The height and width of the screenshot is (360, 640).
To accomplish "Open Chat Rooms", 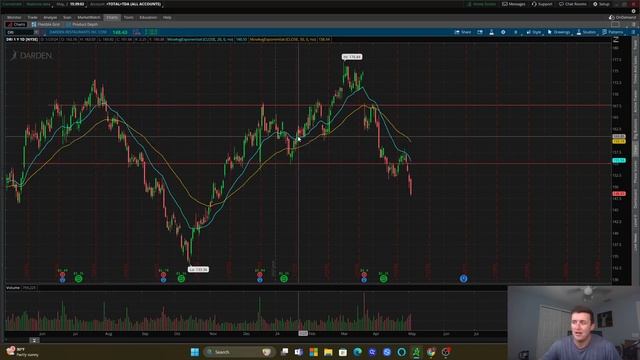I will pyautogui.click(x=572, y=4).
